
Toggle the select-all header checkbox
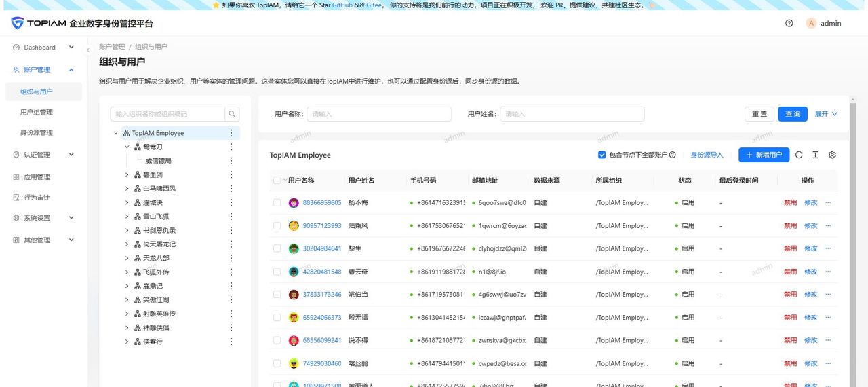tap(277, 181)
